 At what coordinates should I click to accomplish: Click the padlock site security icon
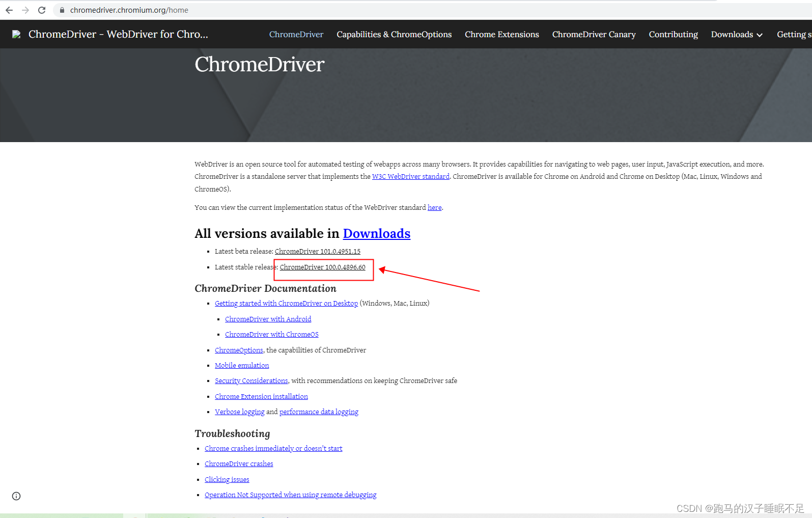click(x=62, y=10)
